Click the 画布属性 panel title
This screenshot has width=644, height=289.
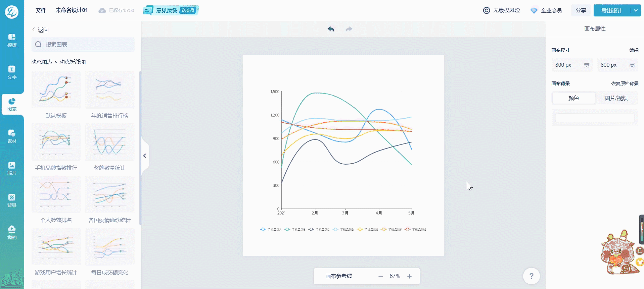point(595,29)
